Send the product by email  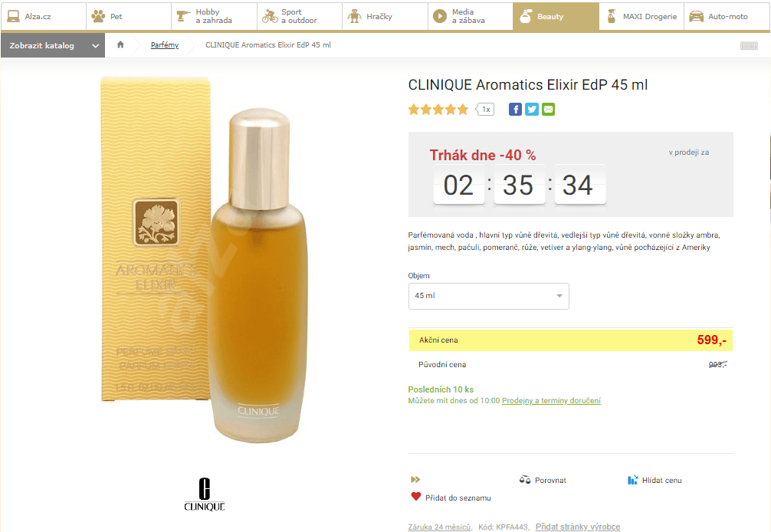tap(548, 109)
